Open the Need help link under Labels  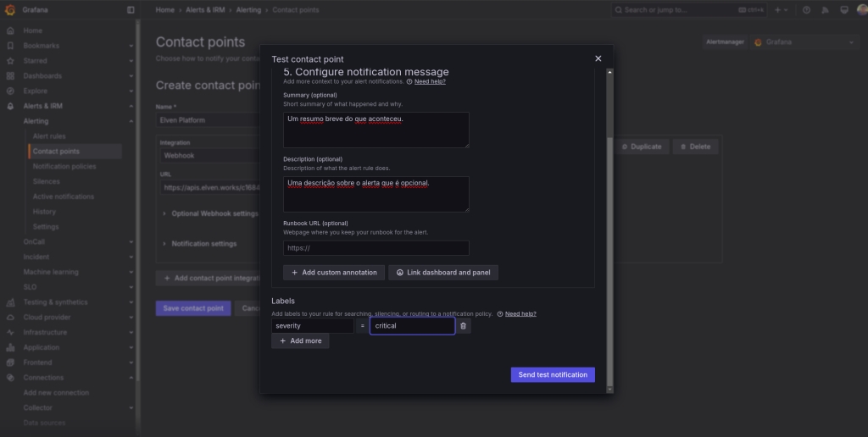tap(520, 314)
